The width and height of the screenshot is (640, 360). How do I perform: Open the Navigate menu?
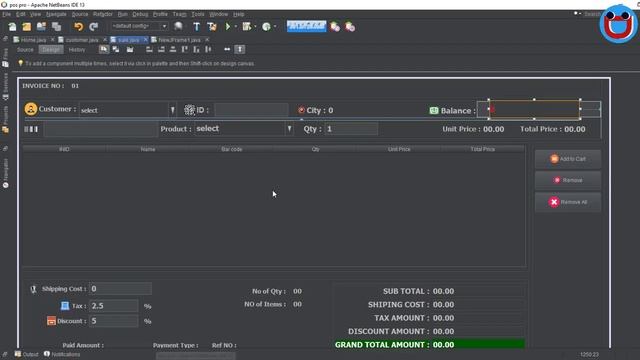(56, 14)
